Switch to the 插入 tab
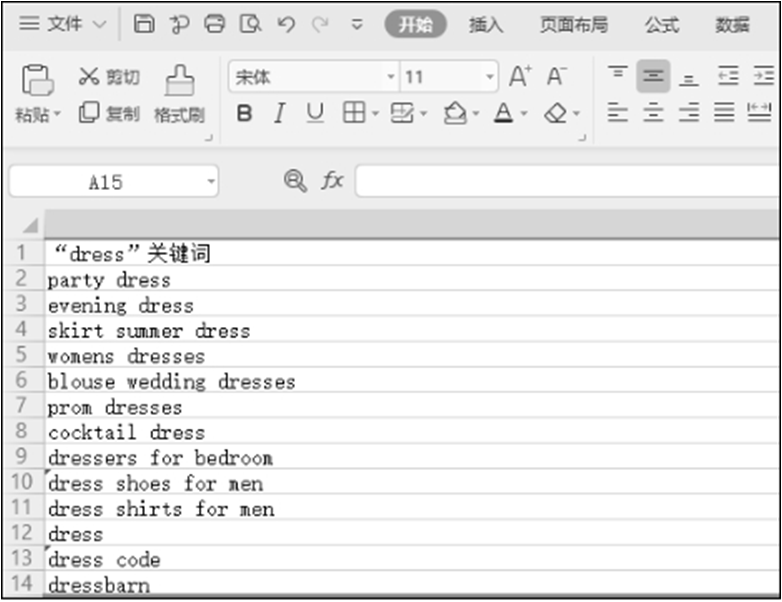 click(x=486, y=25)
